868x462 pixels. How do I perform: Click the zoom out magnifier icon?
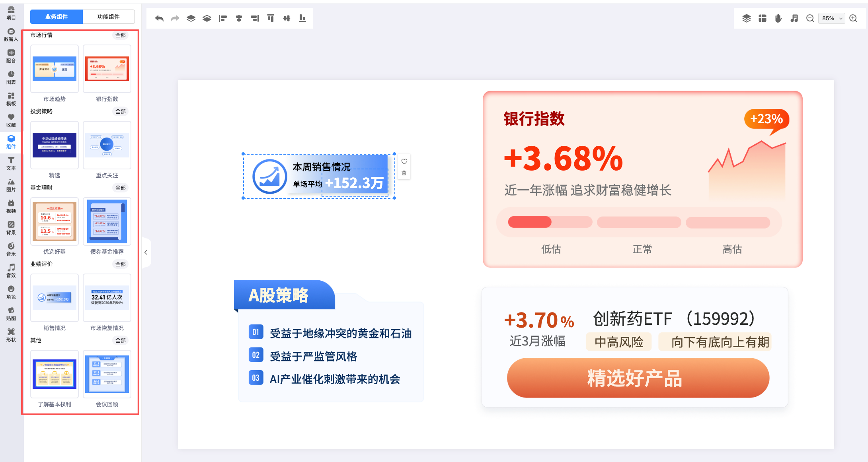(x=810, y=18)
